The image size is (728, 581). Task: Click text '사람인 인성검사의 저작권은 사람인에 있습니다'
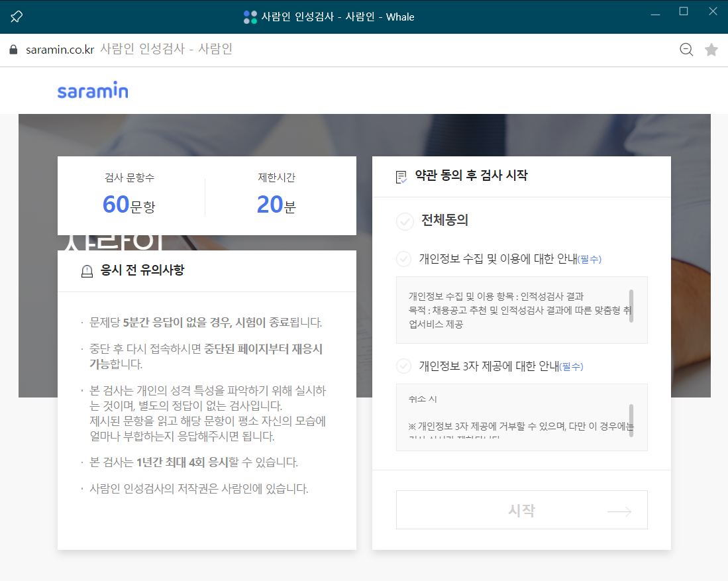pyautogui.click(x=198, y=488)
